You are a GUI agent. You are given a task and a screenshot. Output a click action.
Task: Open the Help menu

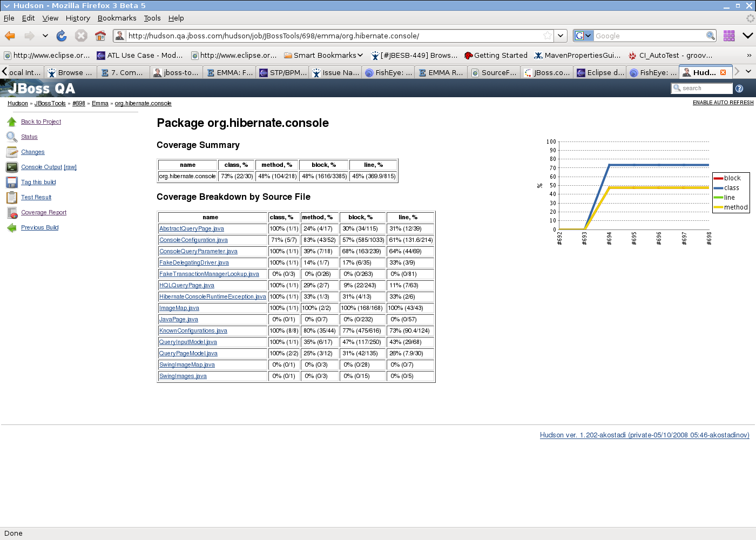pyautogui.click(x=176, y=18)
